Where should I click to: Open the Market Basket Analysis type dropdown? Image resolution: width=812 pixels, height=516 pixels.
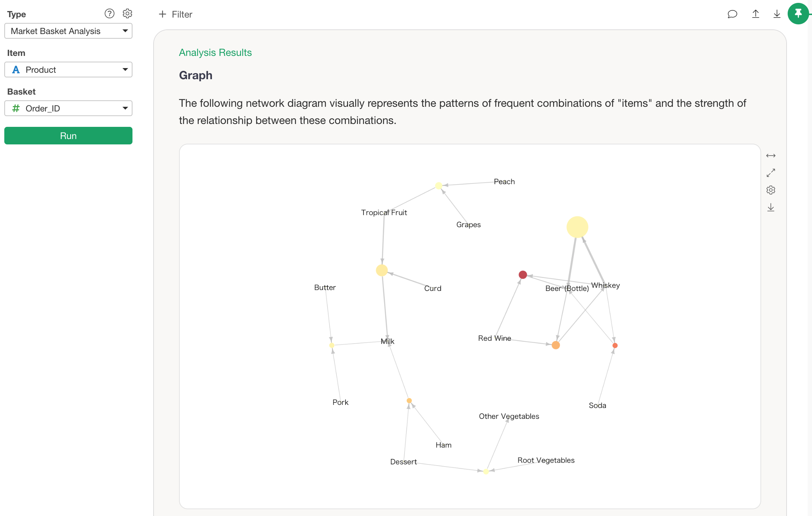[68, 31]
